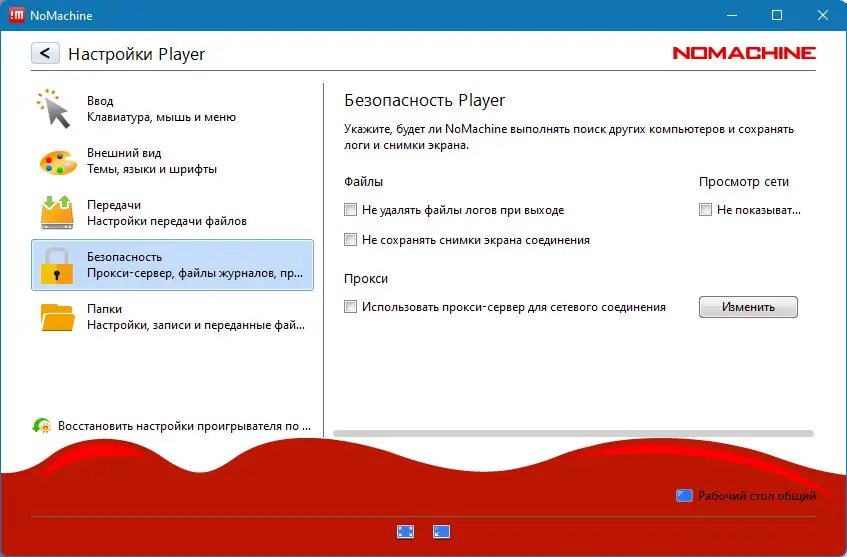Click the blue Рабочий стол общий icon

(684, 495)
